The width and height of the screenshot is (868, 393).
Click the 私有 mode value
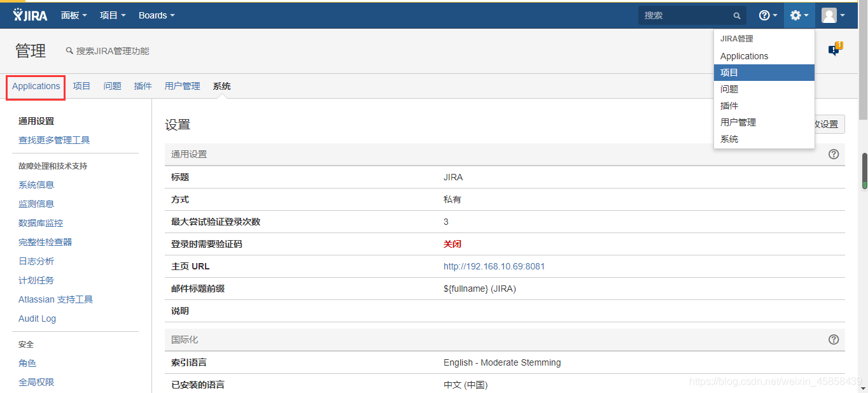point(452,199)
